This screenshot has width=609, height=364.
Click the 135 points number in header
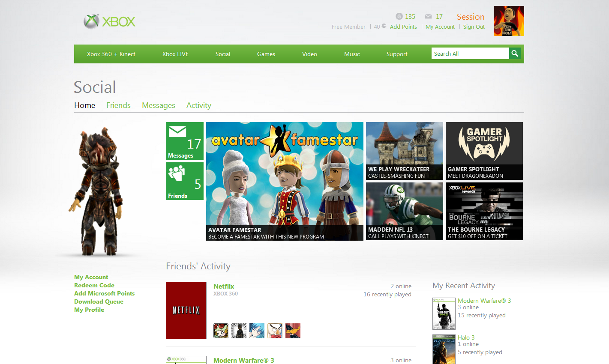click(410, 16)
